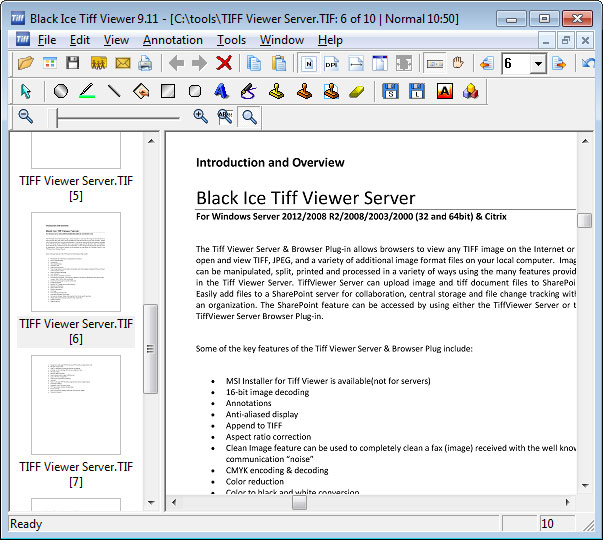The width and height of the screenshot is (603, 540).
Task: Open the Tools menu
Action: [x=231, y=40]
